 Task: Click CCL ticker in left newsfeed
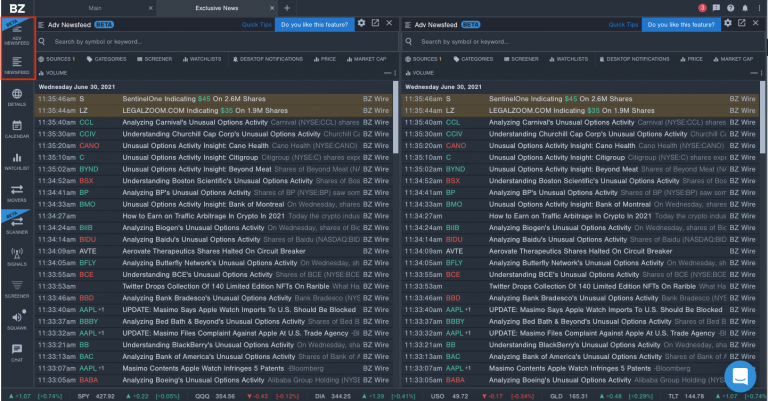(86, 122)
